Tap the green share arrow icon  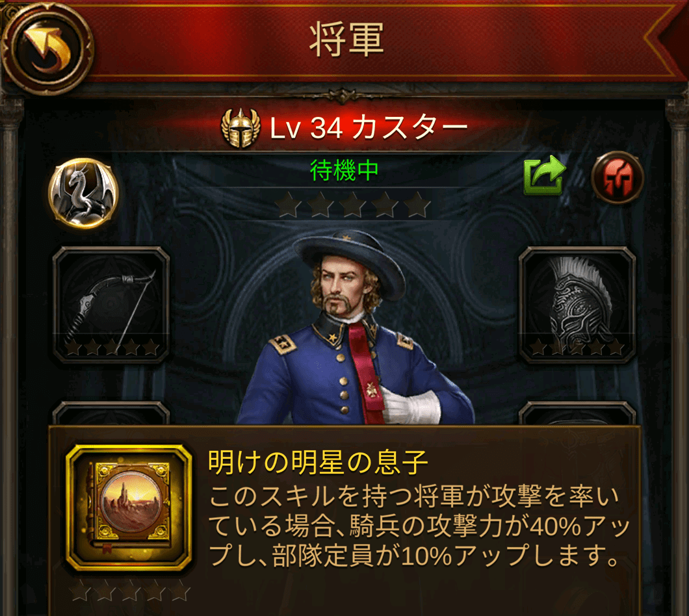tap(545, 175)
